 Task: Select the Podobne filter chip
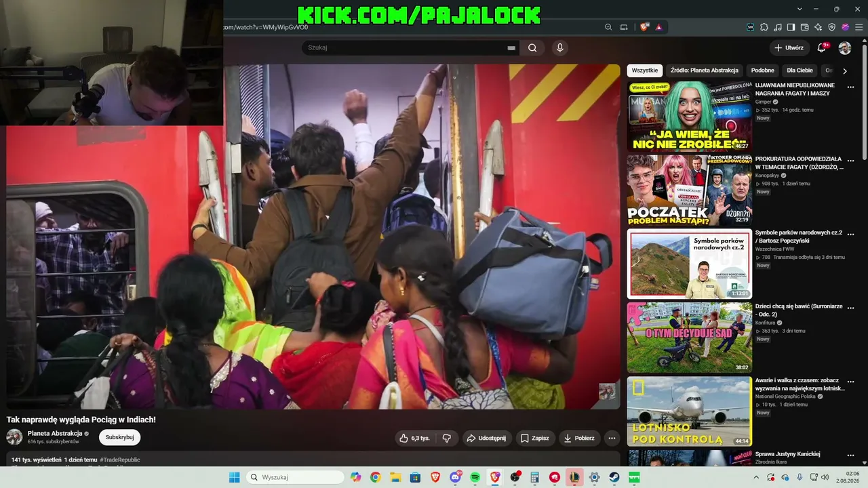click(762, 70)
